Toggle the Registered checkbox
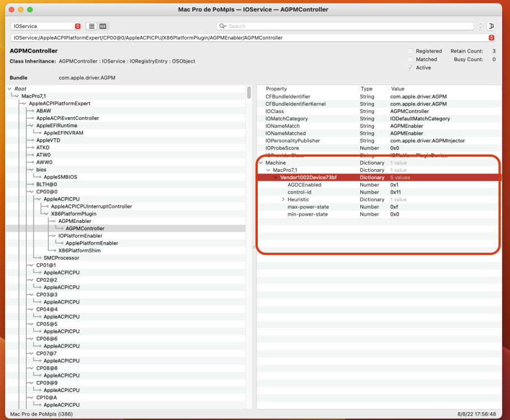The width and height of the screenshot is (510, 420). (x=410, y=51)
